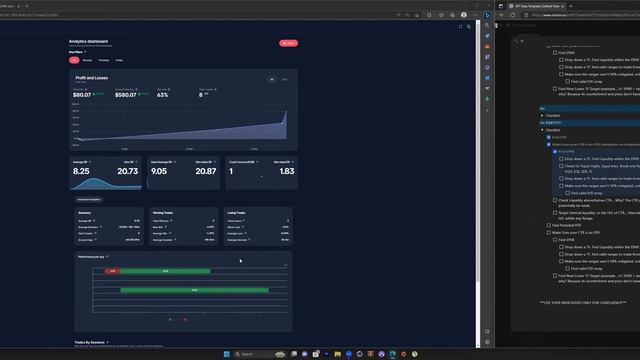The image size is (640, 360).
Task: Click the Advanced Analytics button
Action: (89, 200)
